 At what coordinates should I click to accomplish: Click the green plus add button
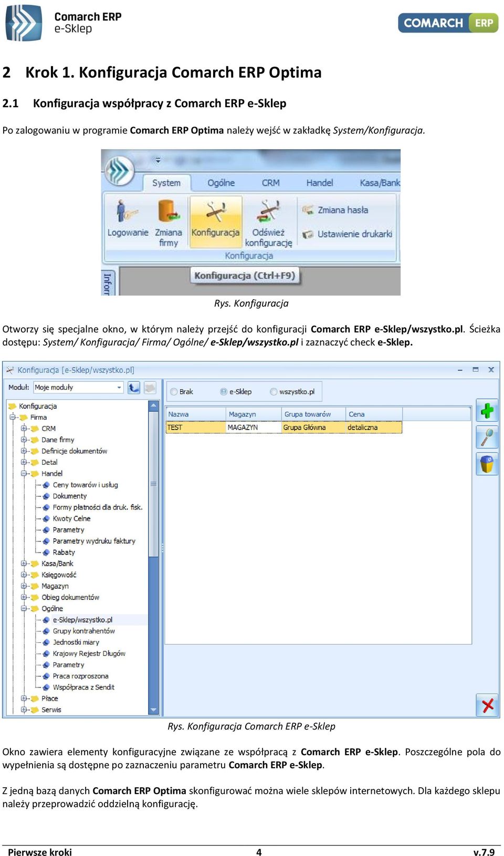point(487,410)
